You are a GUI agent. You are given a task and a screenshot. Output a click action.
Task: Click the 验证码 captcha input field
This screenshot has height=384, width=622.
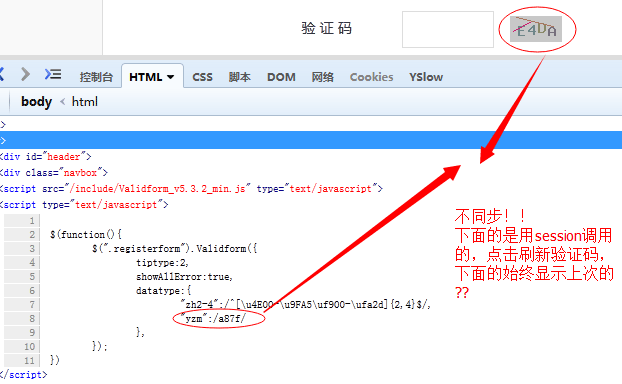448,29
